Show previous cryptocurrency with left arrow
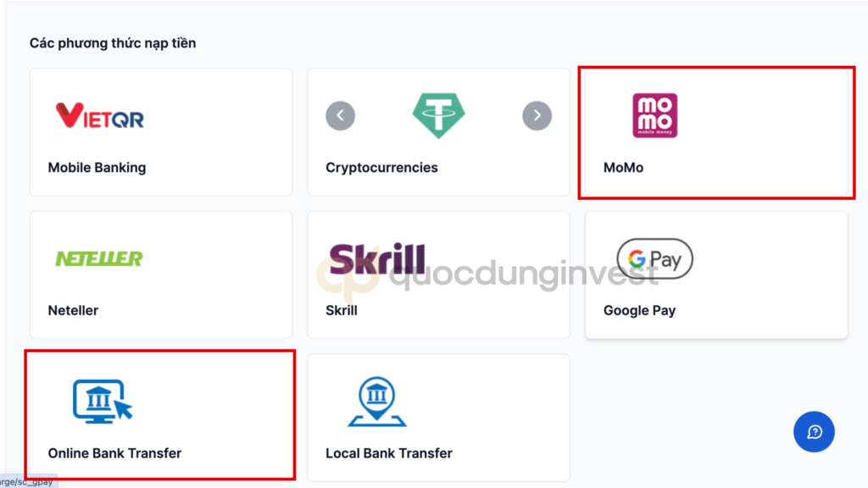The image size is (868, 488). [341, 115]
